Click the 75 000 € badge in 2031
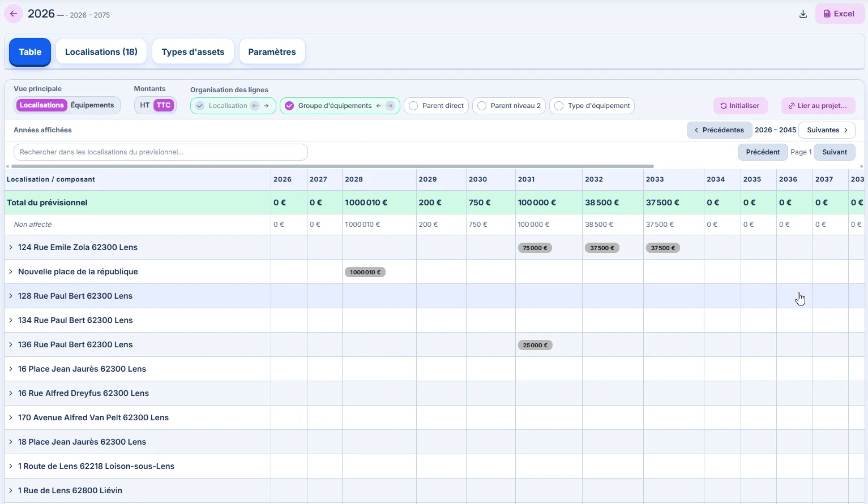 pos(535,248)
